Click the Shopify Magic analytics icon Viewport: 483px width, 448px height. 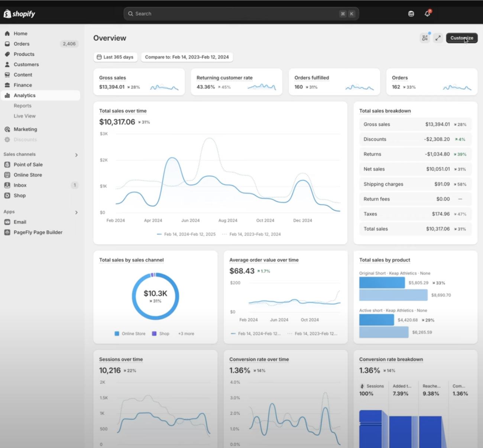[425, 38]
